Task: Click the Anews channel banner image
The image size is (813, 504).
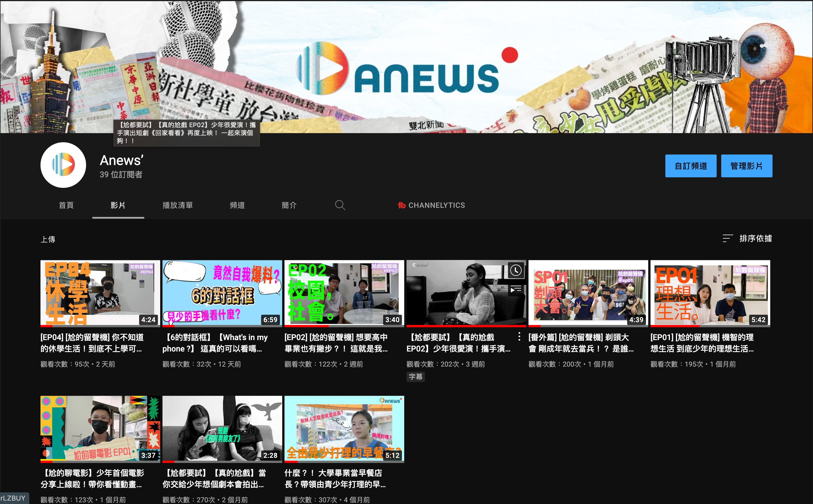Action: (x=406, y=67)
